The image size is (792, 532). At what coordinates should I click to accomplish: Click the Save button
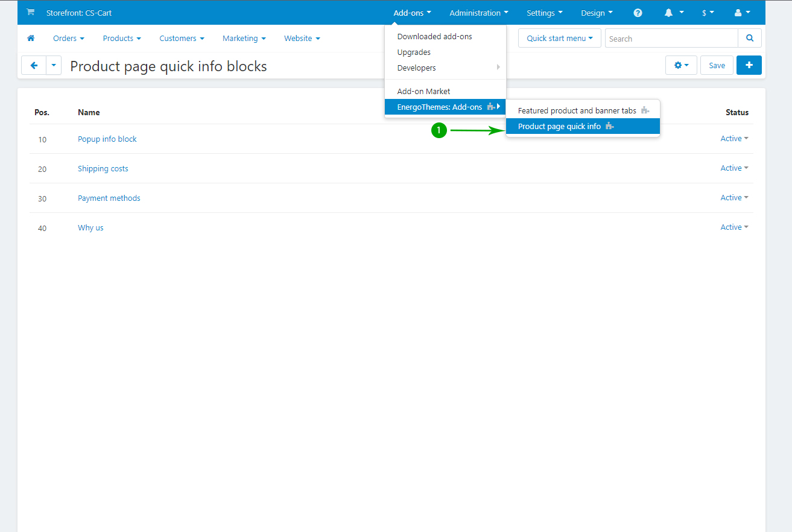[717, 65]
